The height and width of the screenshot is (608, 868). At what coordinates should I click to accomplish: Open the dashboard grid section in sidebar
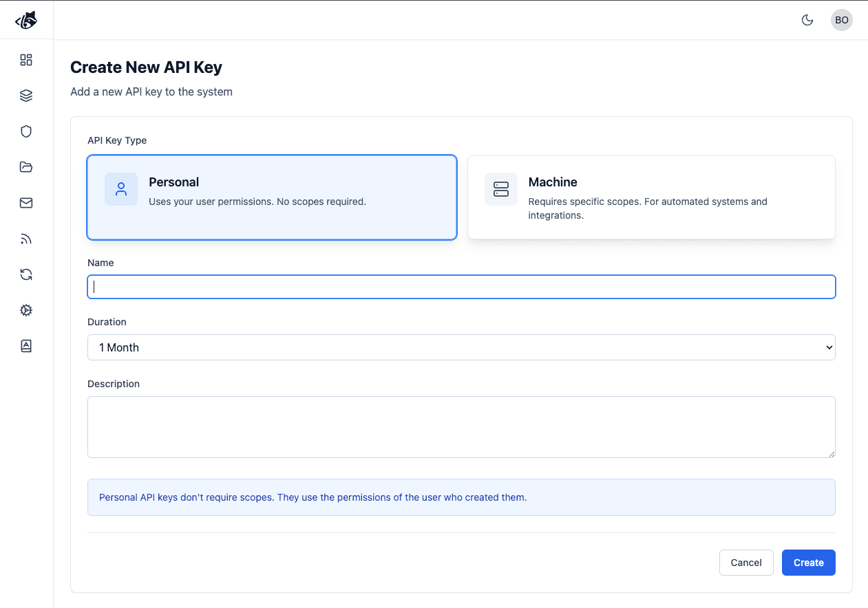click(26, 60)
